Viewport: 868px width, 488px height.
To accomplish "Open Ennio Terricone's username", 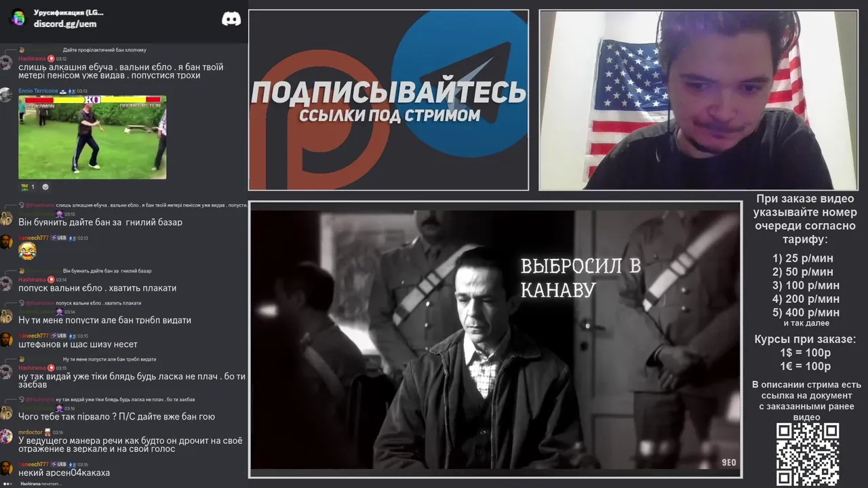I will [x=38, y=91].
